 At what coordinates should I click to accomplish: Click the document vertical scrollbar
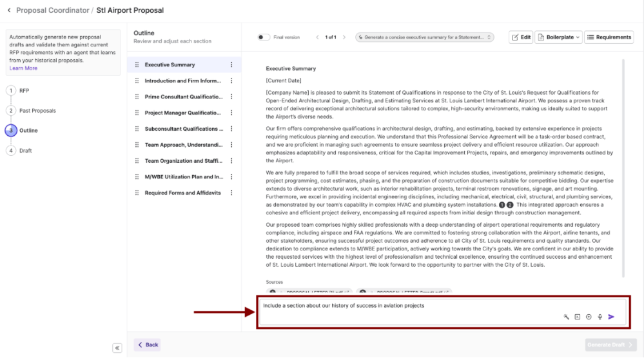point(623,168)
